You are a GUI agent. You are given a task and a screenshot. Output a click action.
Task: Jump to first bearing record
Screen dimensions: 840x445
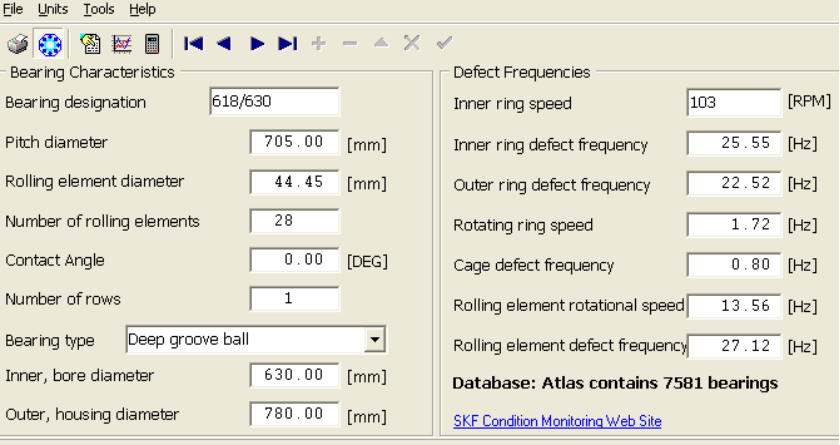(x=194, y=43)
